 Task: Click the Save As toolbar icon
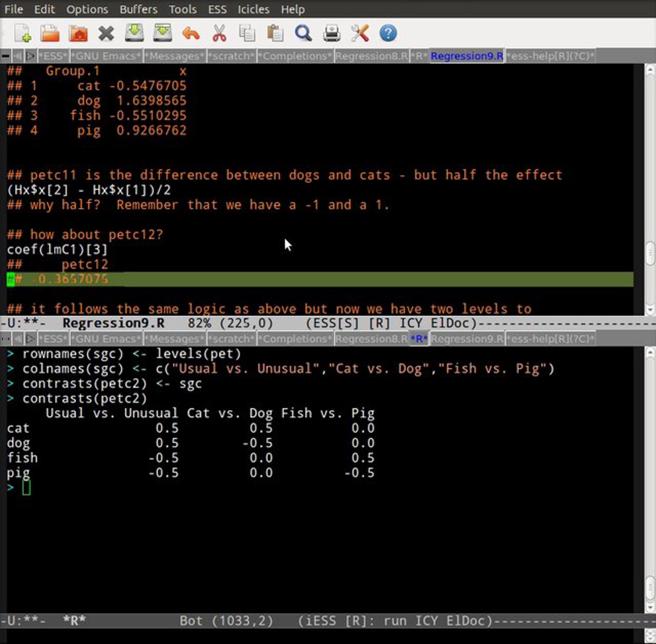pyautogui.click(x=162, y=33)
